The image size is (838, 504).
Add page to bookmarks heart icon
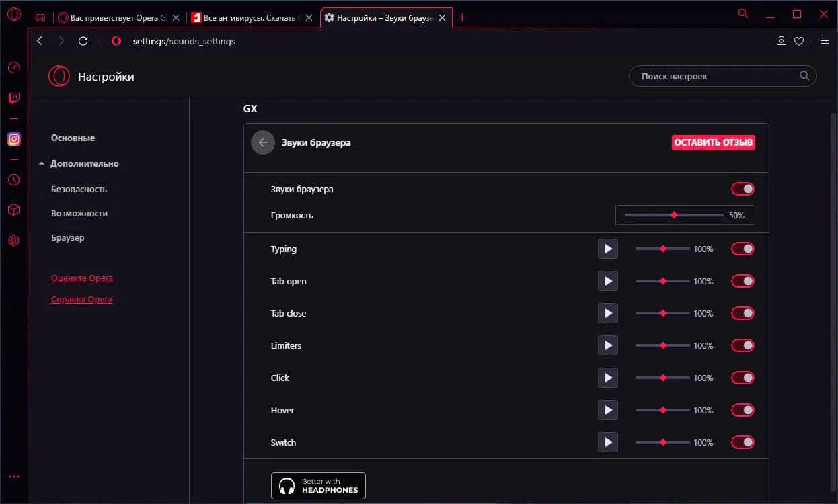tap(799, 41)
